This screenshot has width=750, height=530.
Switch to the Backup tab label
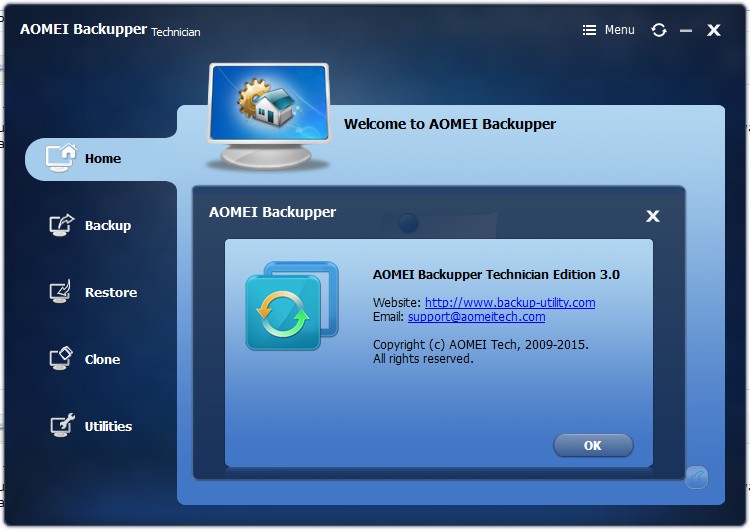(108, 225)
